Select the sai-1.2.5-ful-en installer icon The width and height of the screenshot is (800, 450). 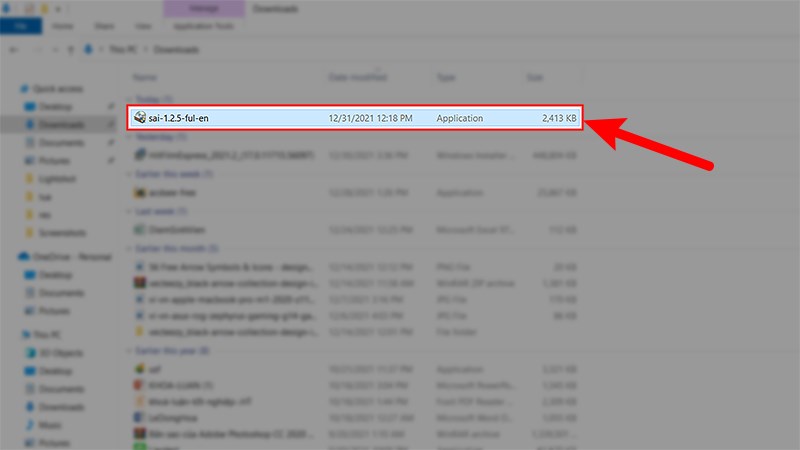(x=140, y=118)
